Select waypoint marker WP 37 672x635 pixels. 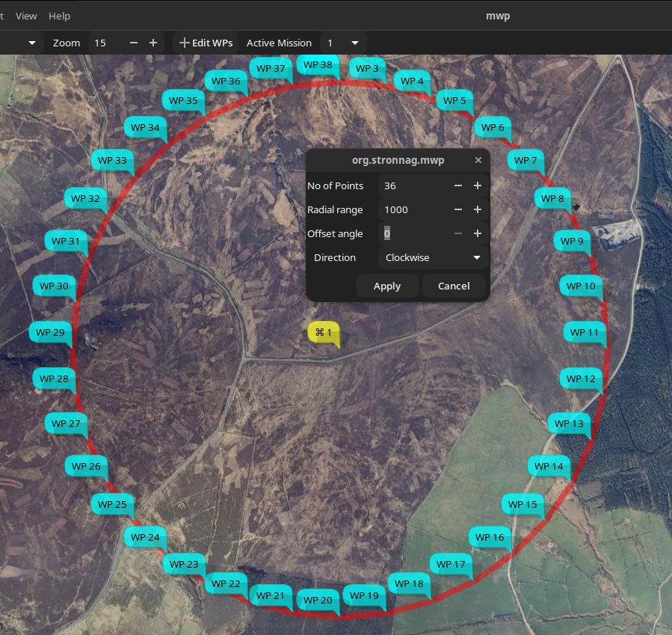271,69
